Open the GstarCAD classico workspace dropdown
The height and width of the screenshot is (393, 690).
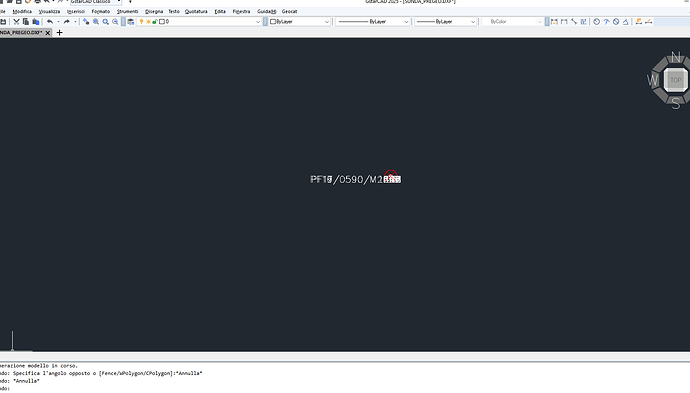(119, 2)
